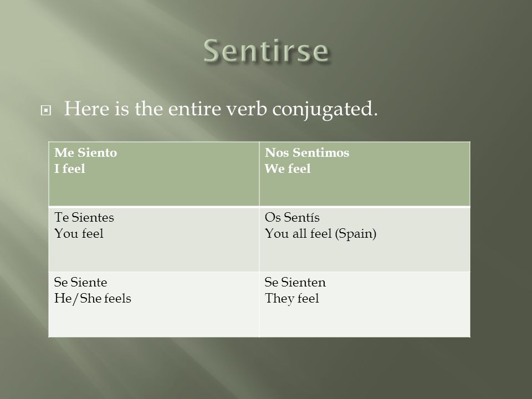This screenshot has height=399, width=532.
Task: Select the sentence 'Here is the entire verb conjugated.'
Action: (x=221, y=109)
